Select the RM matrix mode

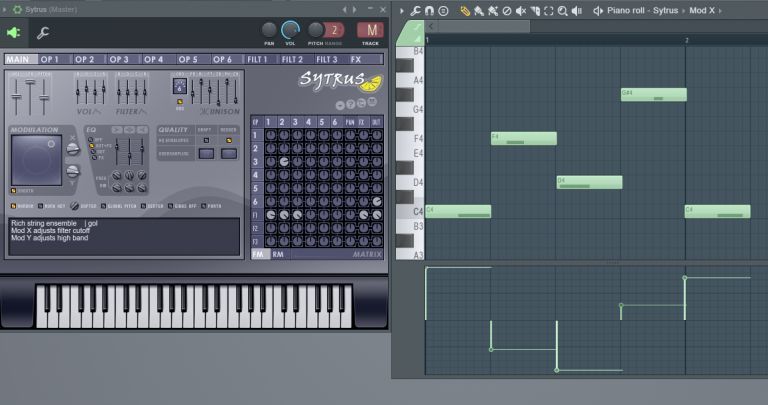point(278,254)
